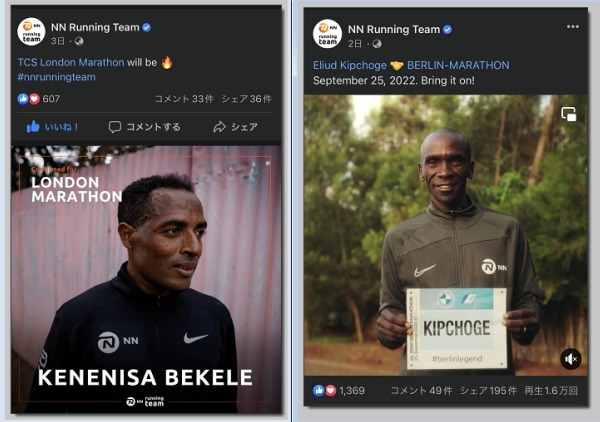Unmute the Kipchoge video with speaker icon
Viewport: 600px width, 422px height.
570,358
